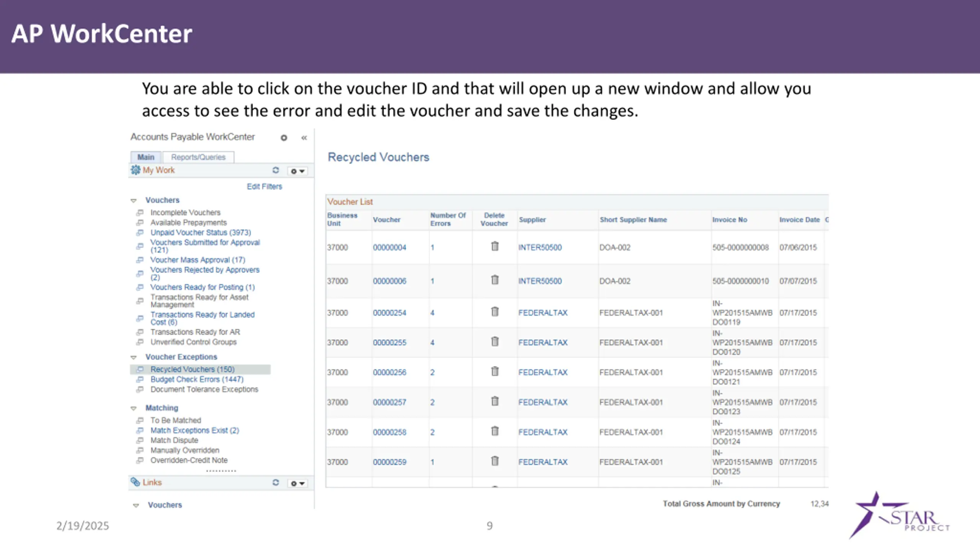Open Transactions Ready for Landed Cost (6)
This screenshot has width=980, height=551.
pyautogui.click(x=203, y=318)
